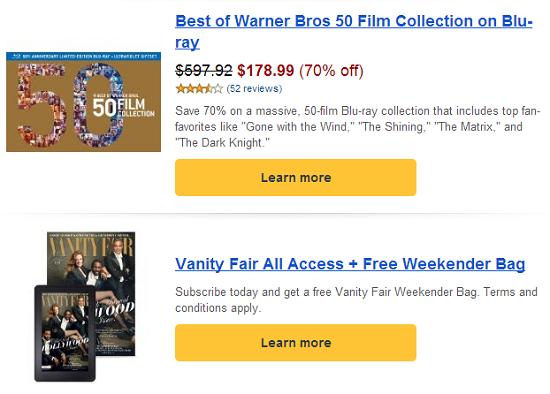Click the large collage numeral 5 in box art
Screen dimensions: 550x394
pos(41,105)
